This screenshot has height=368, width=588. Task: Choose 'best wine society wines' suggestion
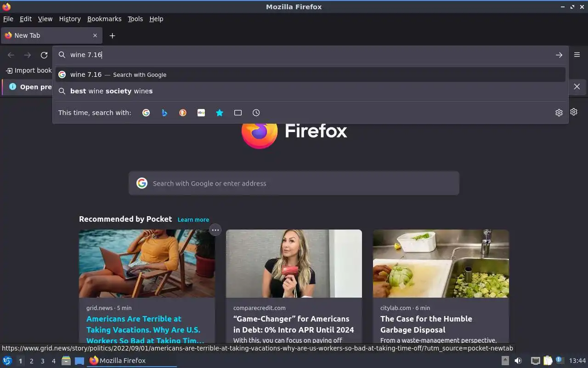click(x=311, y=91)
